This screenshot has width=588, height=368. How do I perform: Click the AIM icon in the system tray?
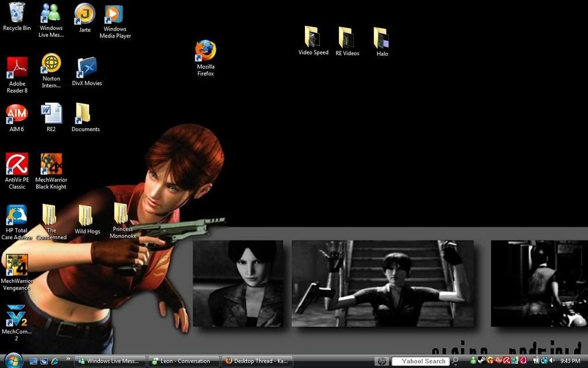(x=498, y=361)
